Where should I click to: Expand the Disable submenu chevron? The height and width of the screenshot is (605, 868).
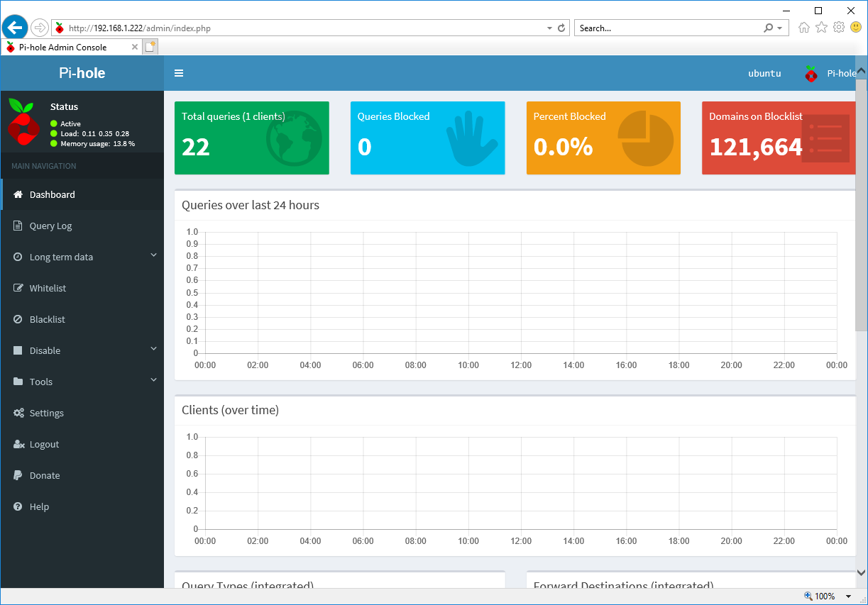[153, 349]
